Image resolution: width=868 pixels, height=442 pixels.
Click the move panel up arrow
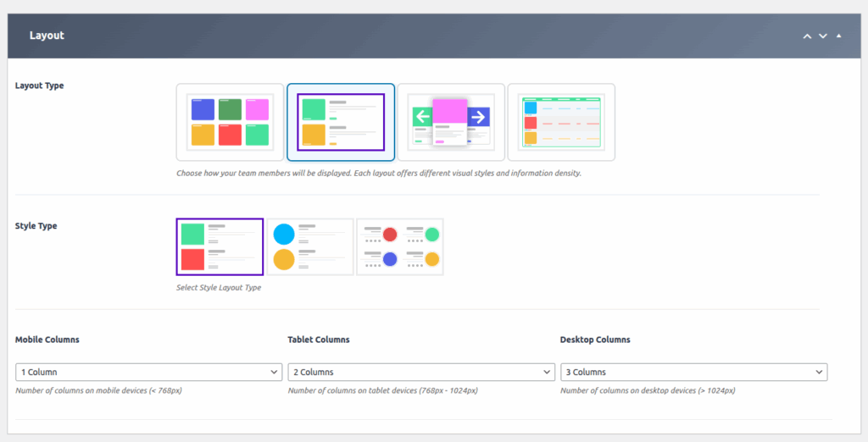808,36
